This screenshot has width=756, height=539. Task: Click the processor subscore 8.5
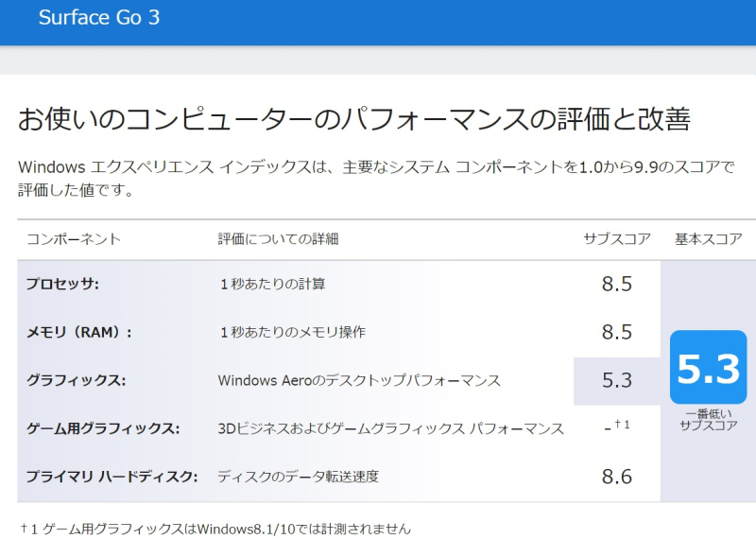tap(617, 284)
